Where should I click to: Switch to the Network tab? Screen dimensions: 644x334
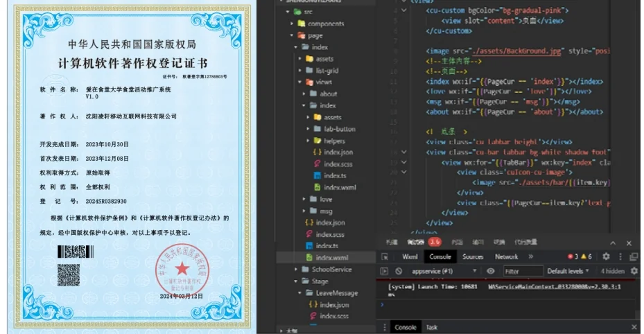click(x=507, y=257)
